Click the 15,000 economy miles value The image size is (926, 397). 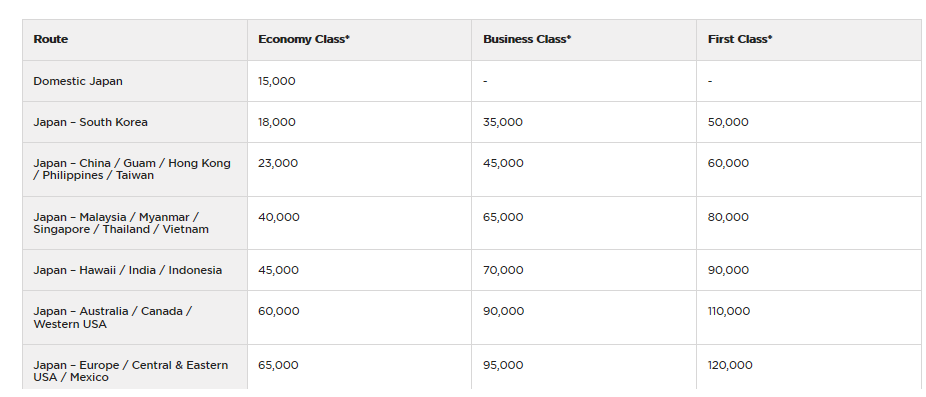(276, 82)
